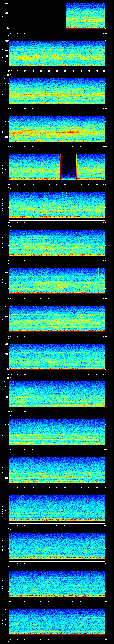Open the spectrogram panel starting at 21:15:00
The image size is (114, 644).
[x=57, y=243]
